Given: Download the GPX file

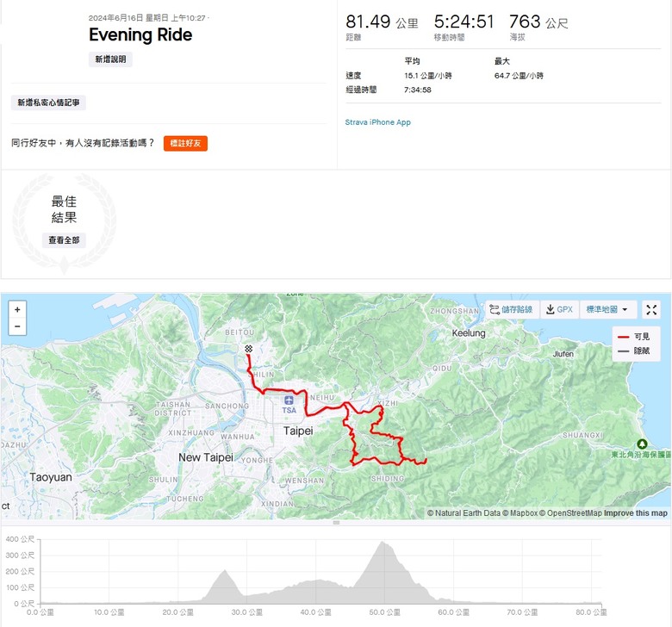Looking at the screenshot, I should [559, 310].
